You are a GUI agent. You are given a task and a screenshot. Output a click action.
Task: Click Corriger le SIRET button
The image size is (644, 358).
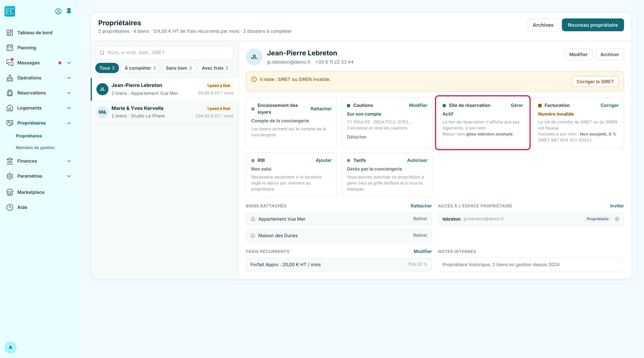click(595, 82)
